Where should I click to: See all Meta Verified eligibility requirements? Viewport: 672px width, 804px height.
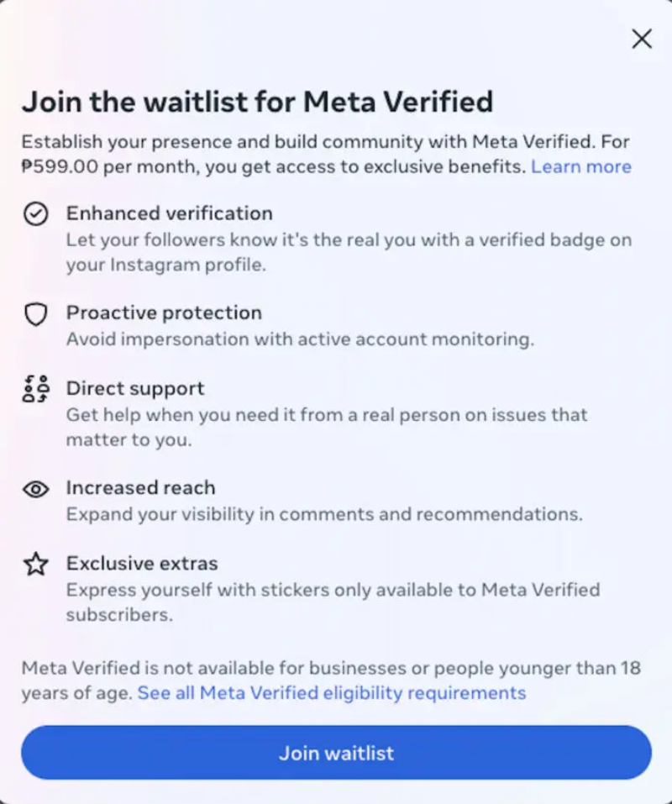[x=332, y=693]
